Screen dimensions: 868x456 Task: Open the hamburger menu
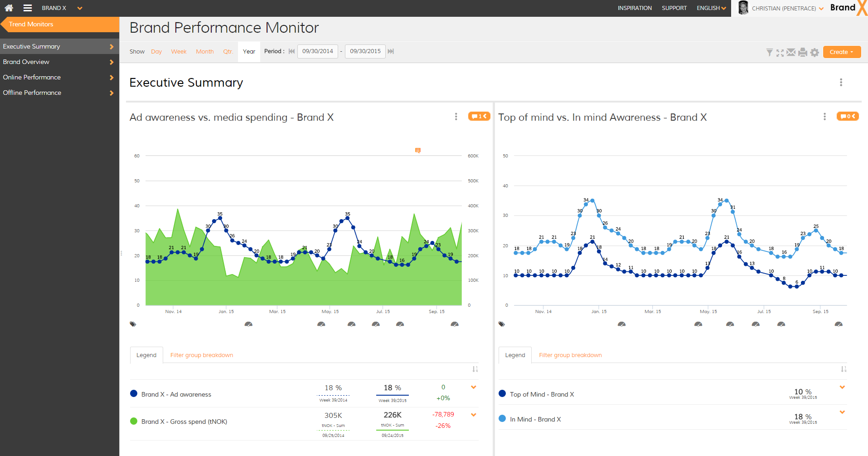(x=28, y=8)
